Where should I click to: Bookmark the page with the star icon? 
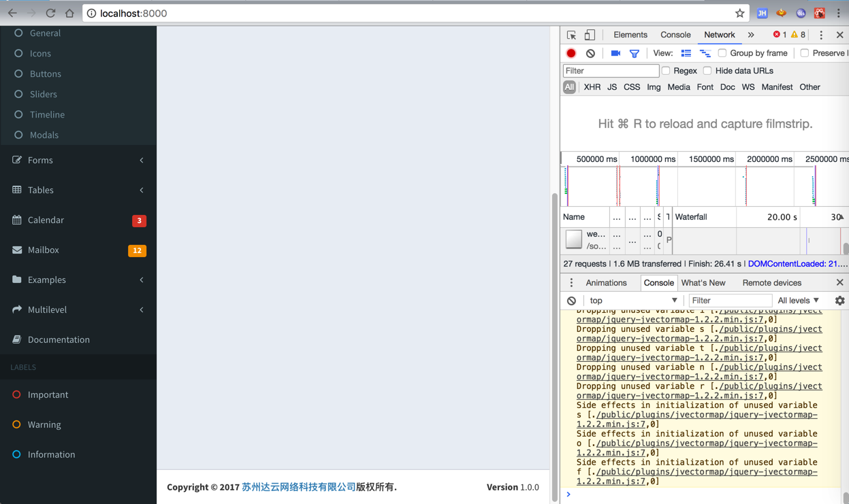[x=739, y=13]
